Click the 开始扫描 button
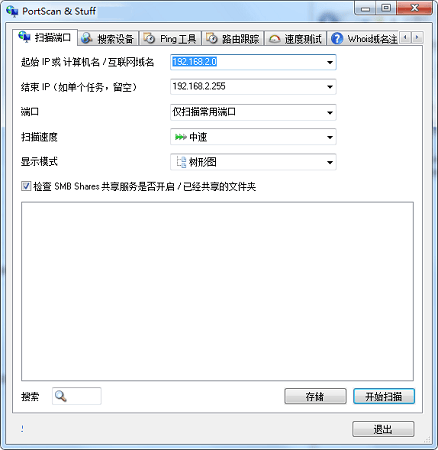Viewport: 438px width, 450px height. pyautogui.click(x=384, y=396)
